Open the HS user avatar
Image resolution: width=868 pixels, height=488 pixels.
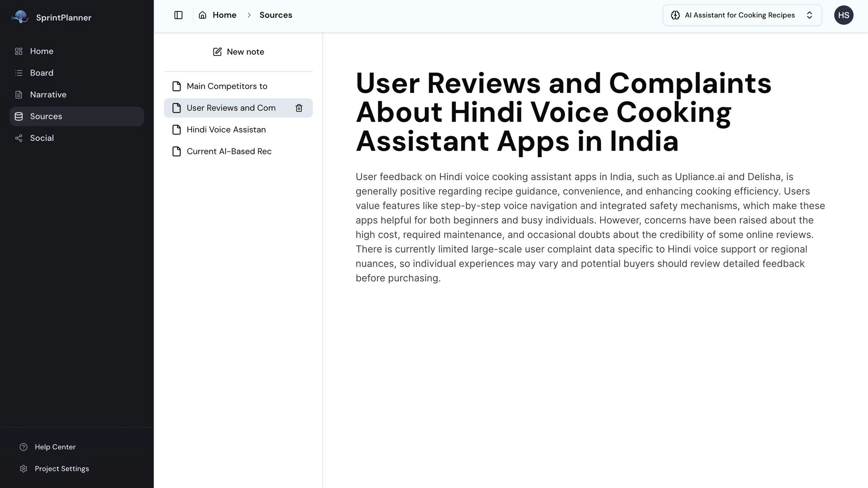[x=843, y=15]
